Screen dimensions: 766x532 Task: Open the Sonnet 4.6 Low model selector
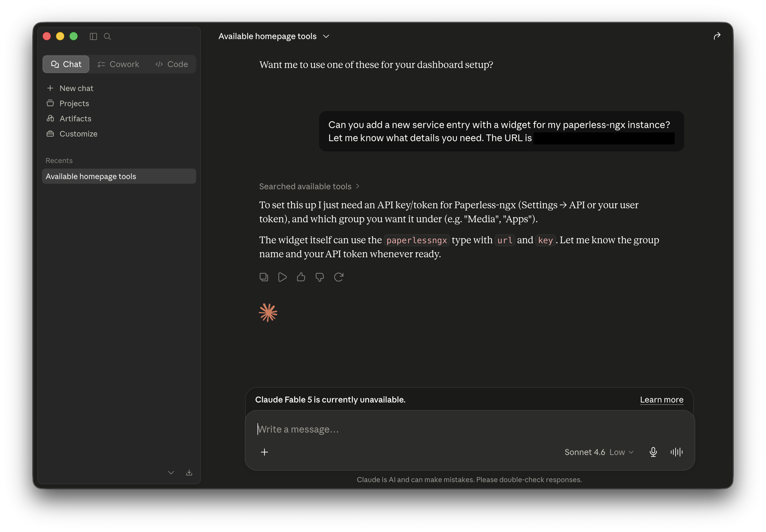click(x=599, y=452)
